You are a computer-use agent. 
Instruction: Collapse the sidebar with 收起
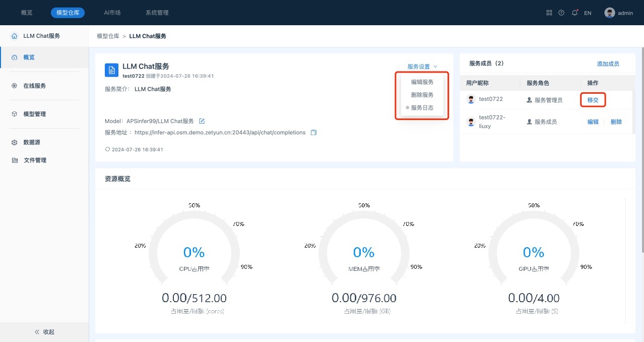(x=44, y=332)
